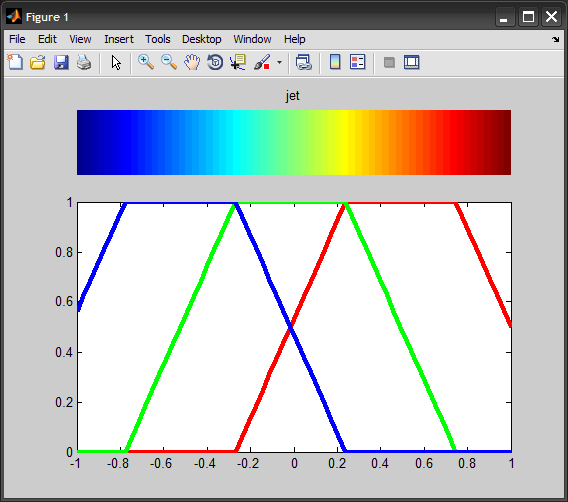
Task: Click the New Figure icon
Action: pyautogui.click(x=15, y=62)
